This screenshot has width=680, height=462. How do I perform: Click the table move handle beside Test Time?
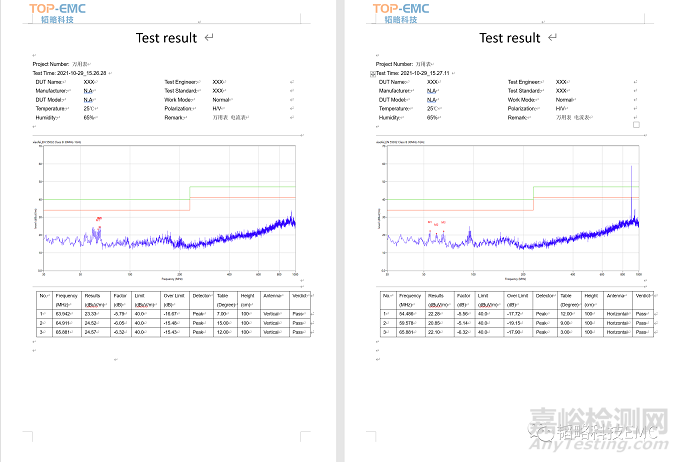coord(373,74)
